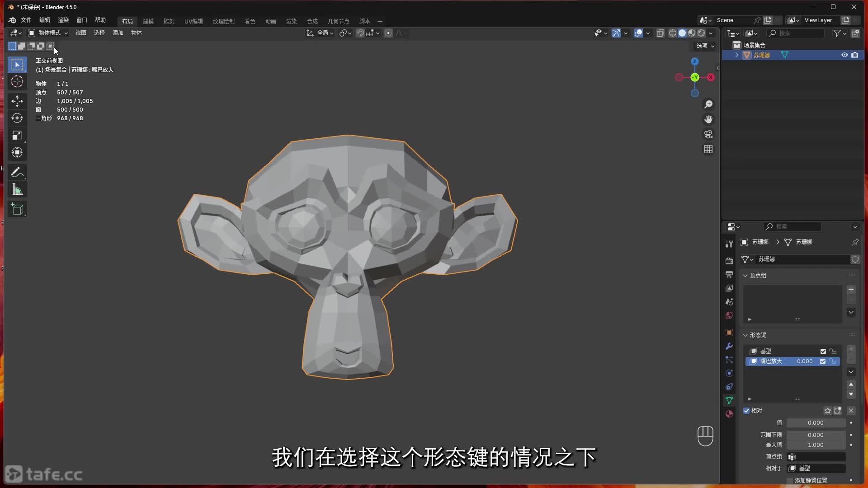868x488 pixels.
Task: Select the Scale tool
Action: pos(17,135)
